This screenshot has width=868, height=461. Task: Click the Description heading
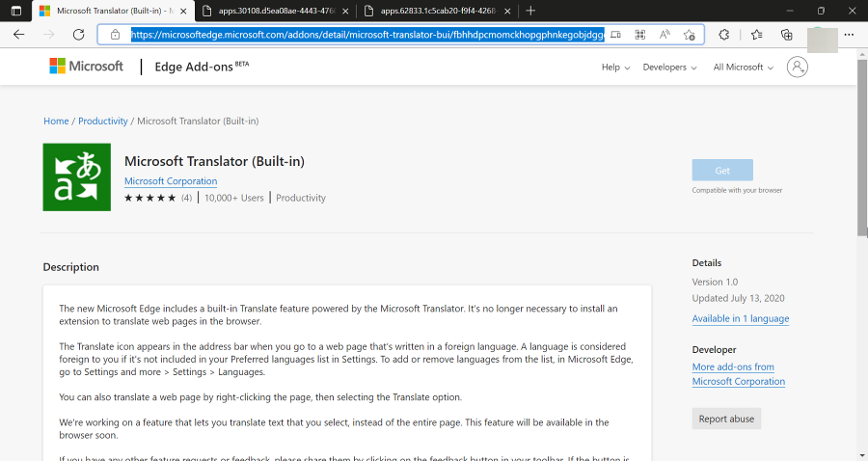(x=70, y=267)
